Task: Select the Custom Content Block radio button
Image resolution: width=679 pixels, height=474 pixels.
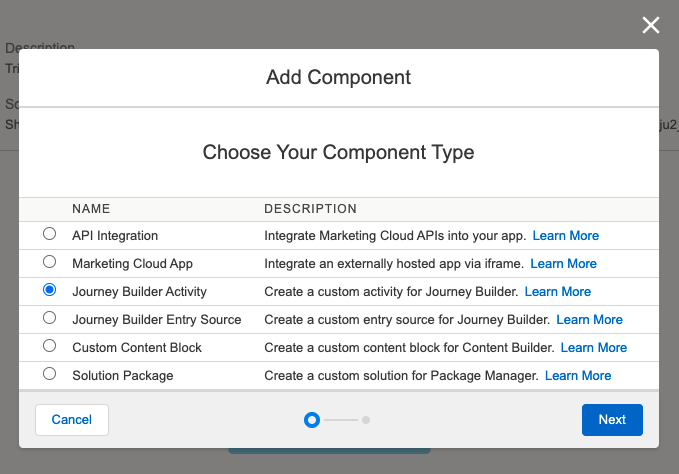Action: pos(49,346)
